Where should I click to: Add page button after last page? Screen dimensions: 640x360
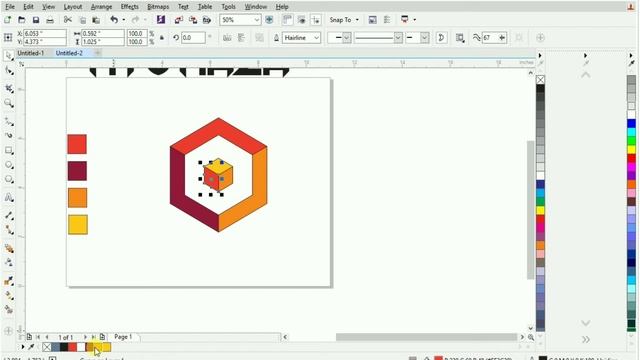click(x=102, y=337)
